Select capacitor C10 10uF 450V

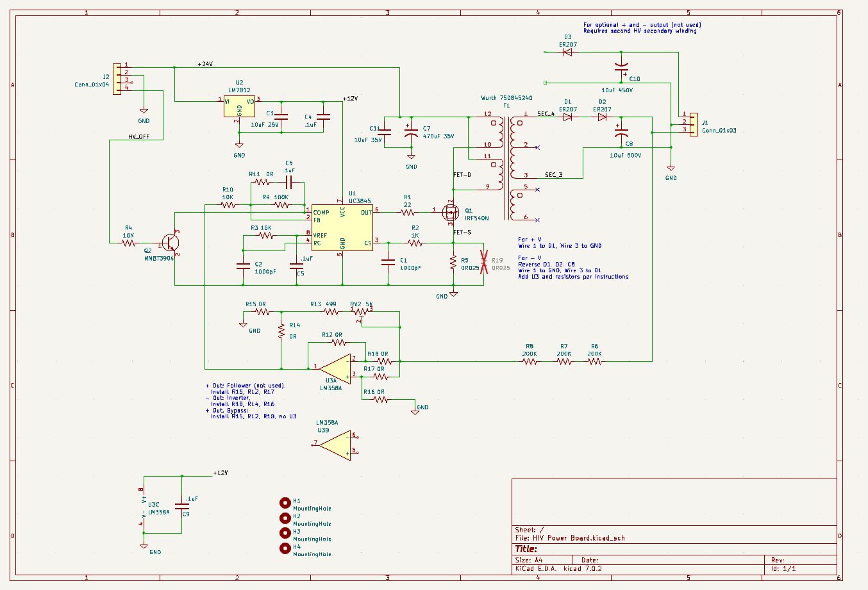point(621,66)
